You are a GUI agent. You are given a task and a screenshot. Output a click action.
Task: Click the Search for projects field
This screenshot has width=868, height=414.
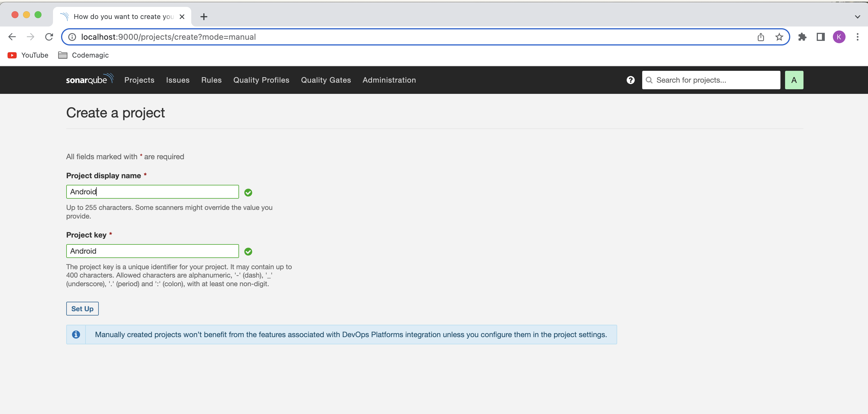(716, 80)
